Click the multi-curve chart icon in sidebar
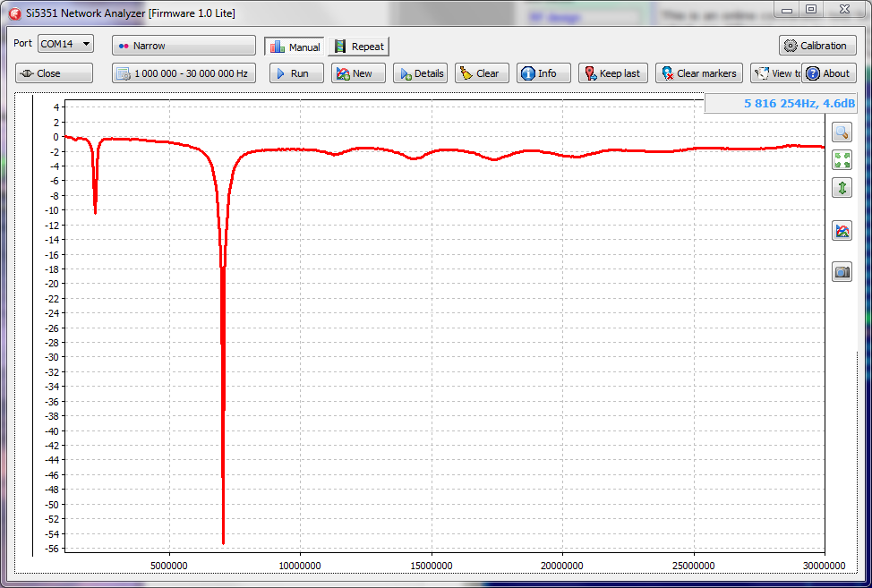872x588 pixels. pos(842,231)
